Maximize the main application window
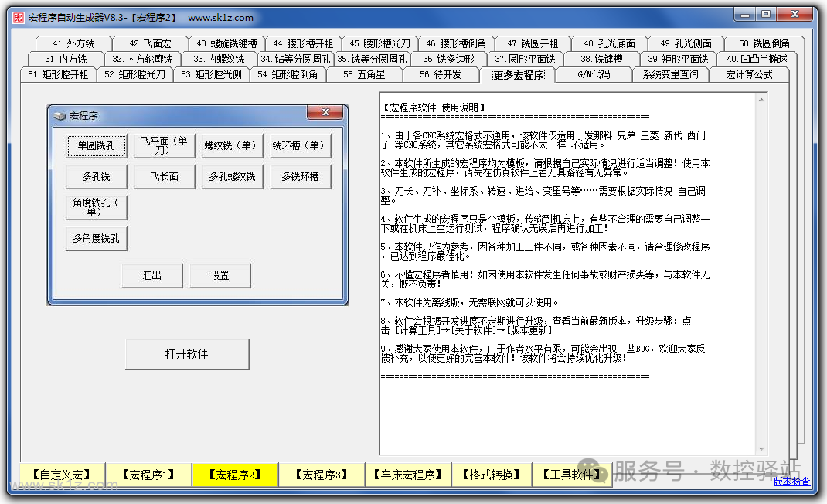Image resolution: width=827 pixels, height=504 pixels. [x=766, y=14]
